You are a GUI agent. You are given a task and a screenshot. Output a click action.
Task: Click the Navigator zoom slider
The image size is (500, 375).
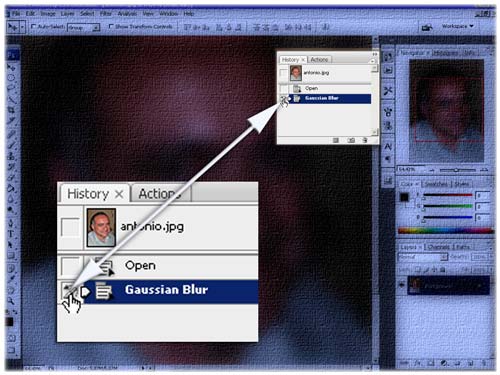pyautogui.click(x=457, y=170)
